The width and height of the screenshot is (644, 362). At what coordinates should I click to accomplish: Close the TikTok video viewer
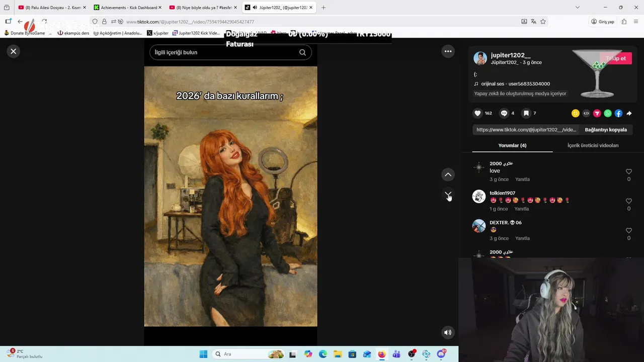click(x=14, y=51)
